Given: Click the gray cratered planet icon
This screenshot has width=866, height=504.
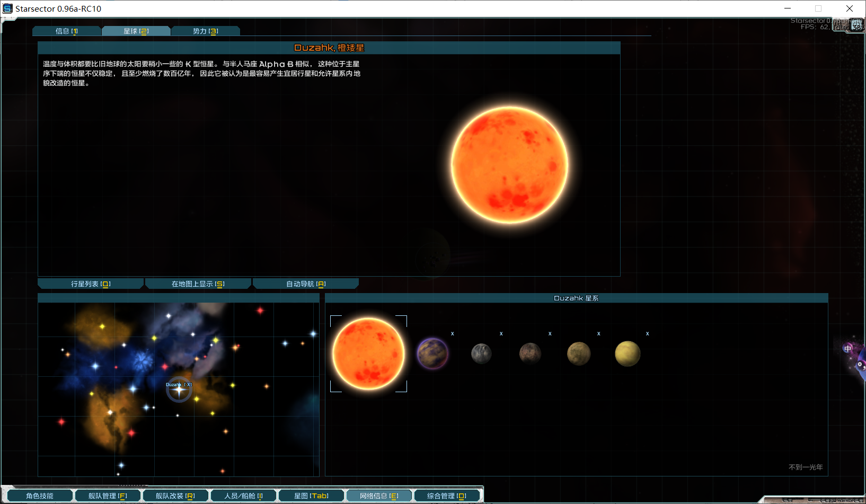Looking at the screenshot, I should coord(481,353).
